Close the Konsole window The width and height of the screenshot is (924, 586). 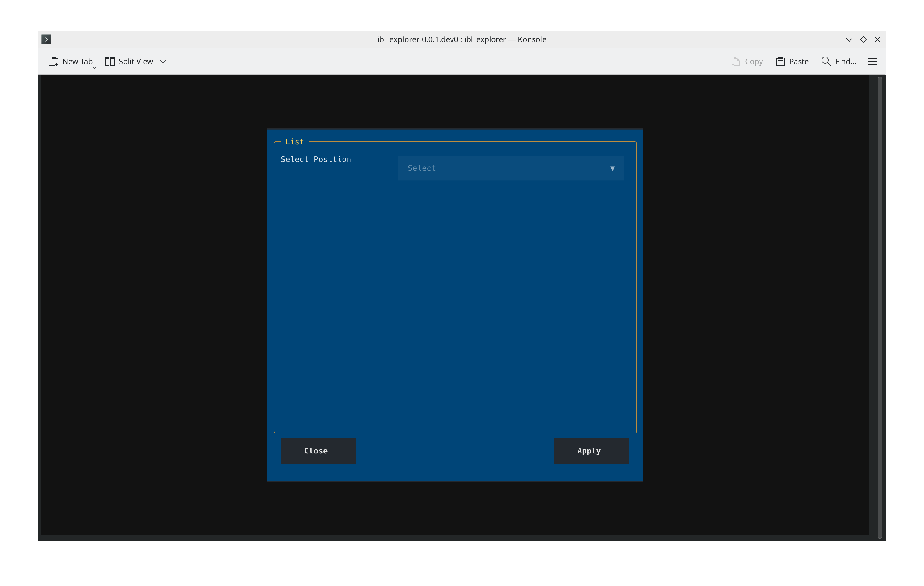tap(878, 39)
